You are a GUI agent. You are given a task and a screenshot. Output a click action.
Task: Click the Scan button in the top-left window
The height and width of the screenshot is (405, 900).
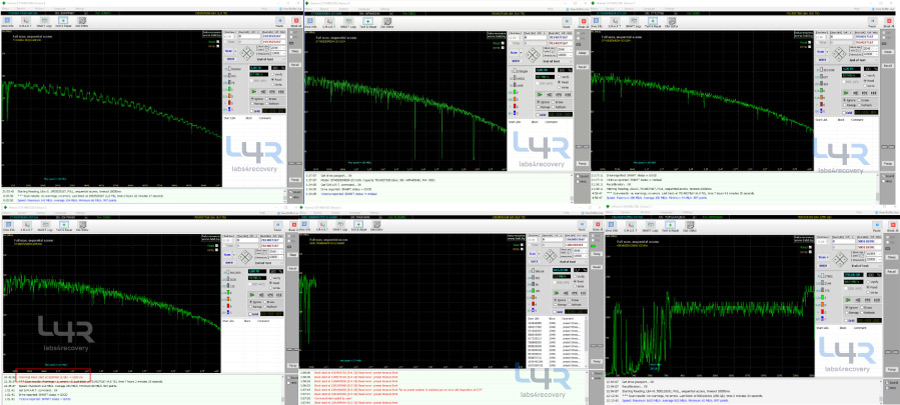(x=228, y=51)
